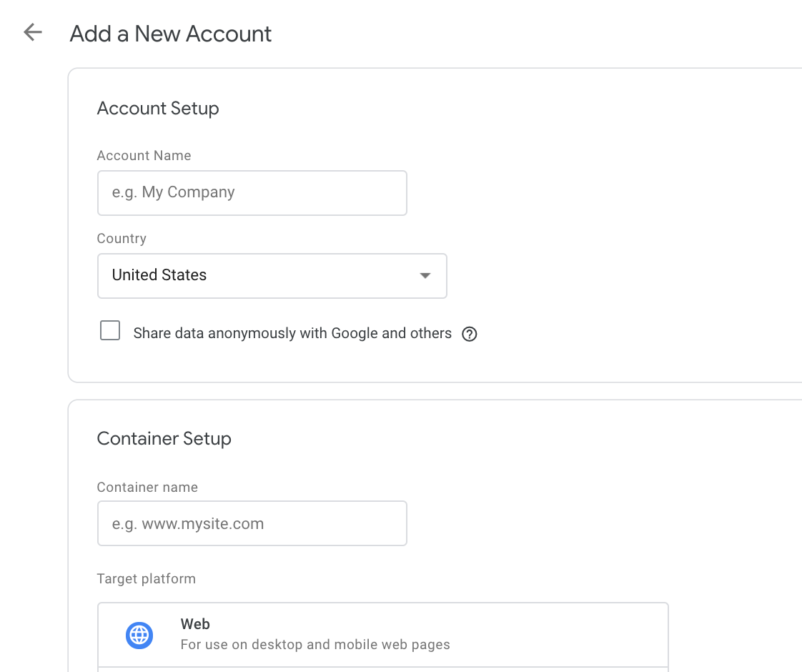Click the 'Share data anonymously with Google' label
The width and height of the screenshot is (802, 672).
(x=292, y=334)
